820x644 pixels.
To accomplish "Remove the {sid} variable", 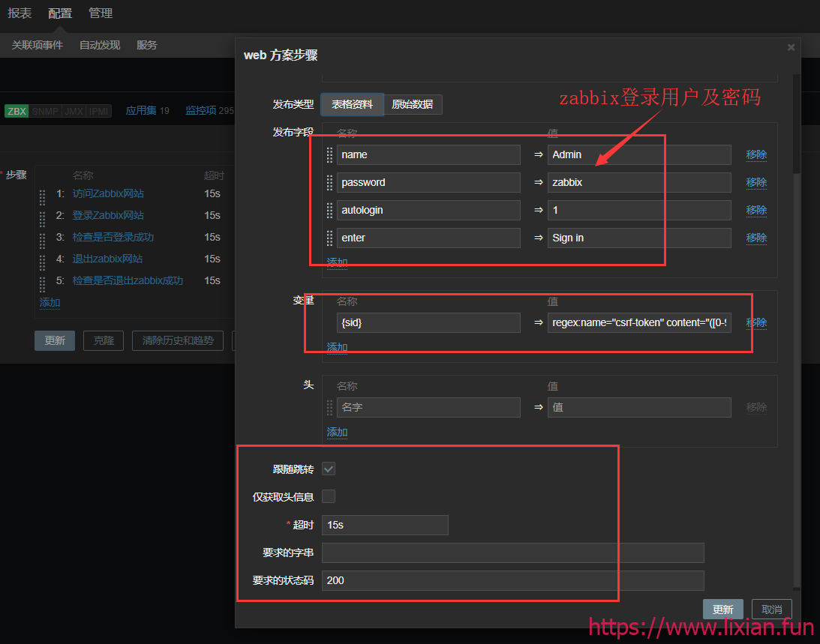I will tap(756, 322).
